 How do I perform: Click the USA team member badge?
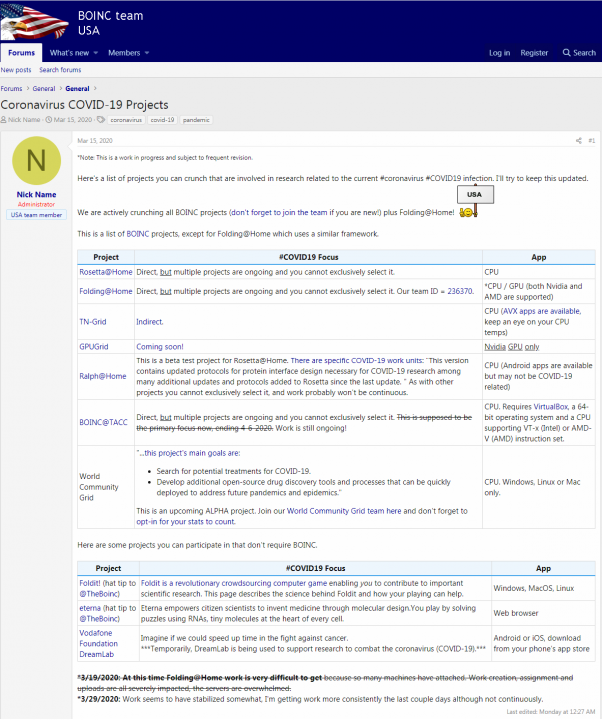(36, 215)
